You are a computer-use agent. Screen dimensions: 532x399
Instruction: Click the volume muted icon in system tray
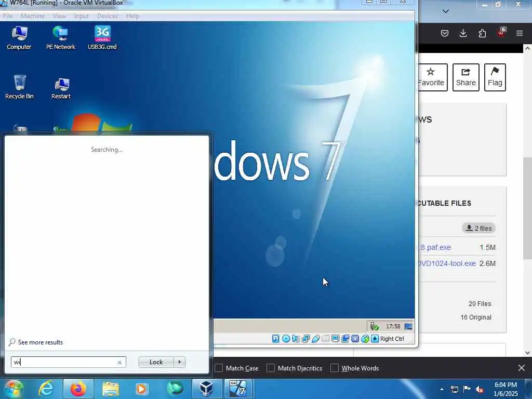(480, 389)
